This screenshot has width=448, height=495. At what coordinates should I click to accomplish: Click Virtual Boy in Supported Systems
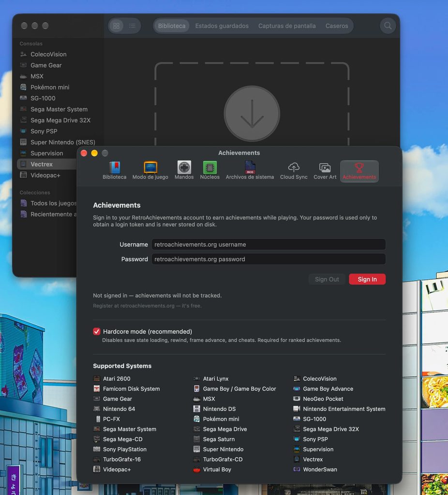click(x=212, y=469)
